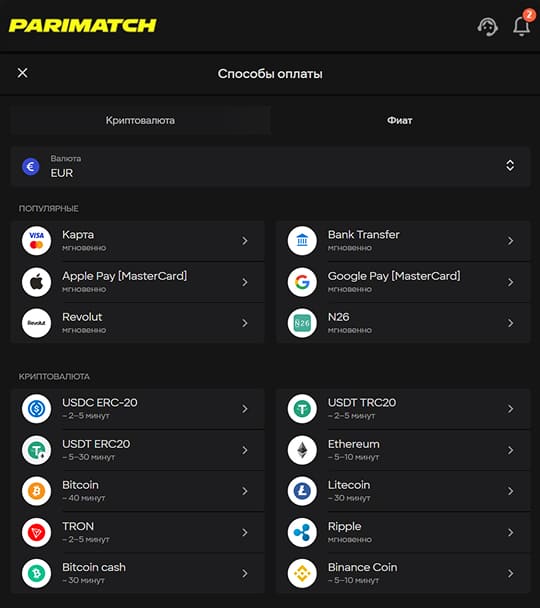Viewport: 540px width, 608px height.
Task: Open the support headset icon
Action: click(x=487, y=27)
